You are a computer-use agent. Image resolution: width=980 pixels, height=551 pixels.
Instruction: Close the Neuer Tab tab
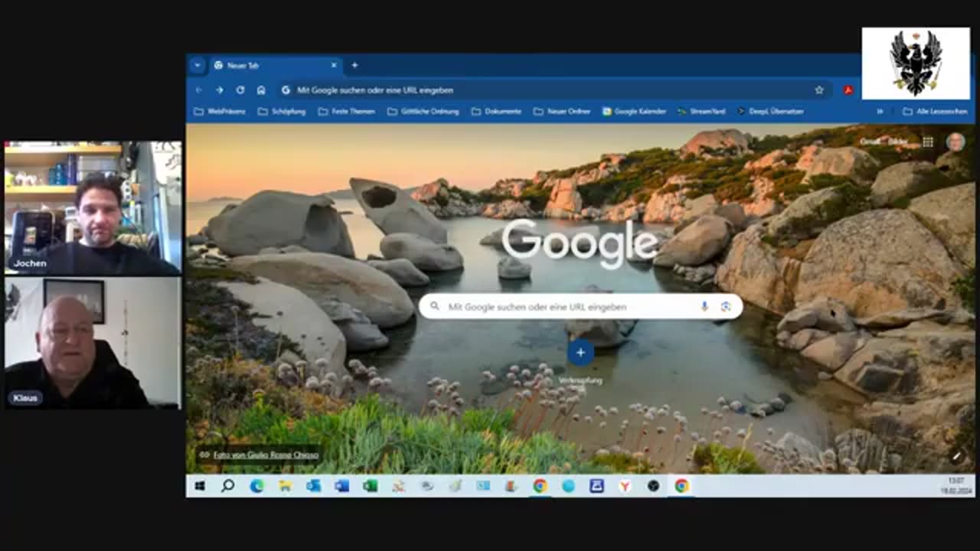click(334, 66)
